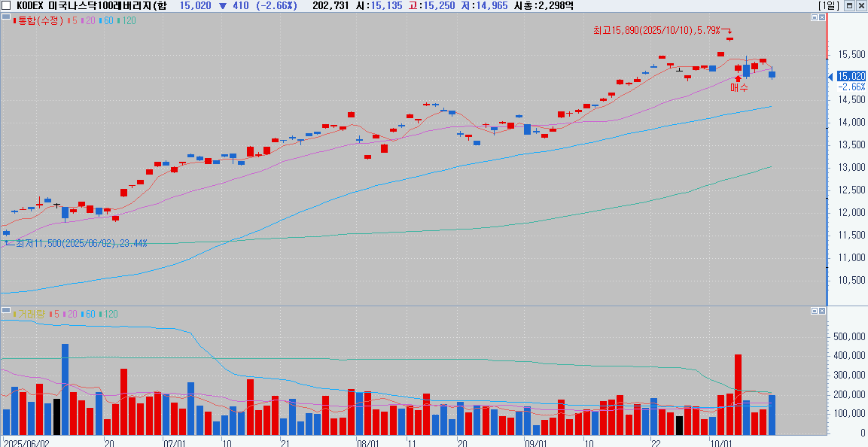Click the 10,500 price axis label
868x447 pixels.
pyautogui.click(x=852, y=281)
